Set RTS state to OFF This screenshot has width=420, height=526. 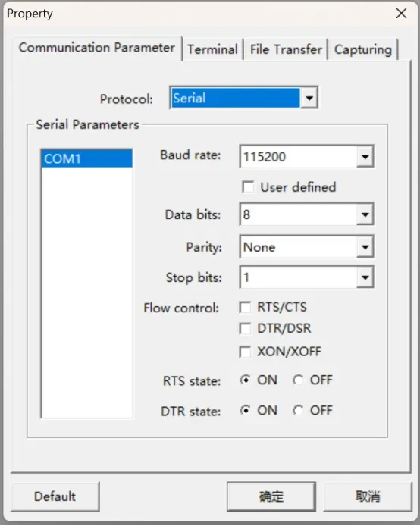(x=298, y=380)
